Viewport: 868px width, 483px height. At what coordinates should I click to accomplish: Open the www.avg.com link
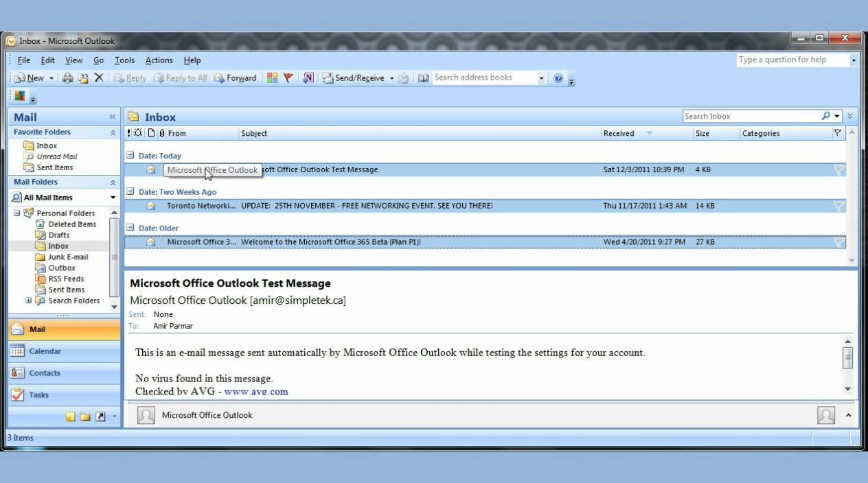pyautogui.click(x=255, y=392)
